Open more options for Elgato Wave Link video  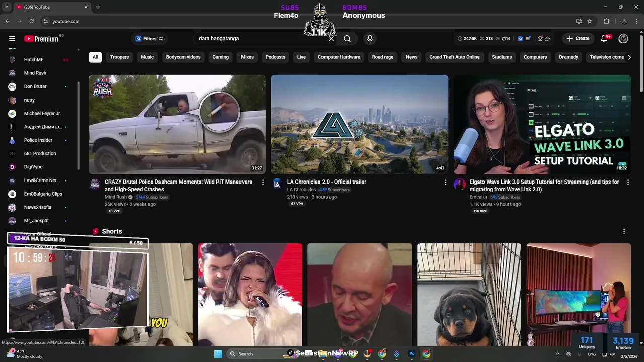(628, 183)
